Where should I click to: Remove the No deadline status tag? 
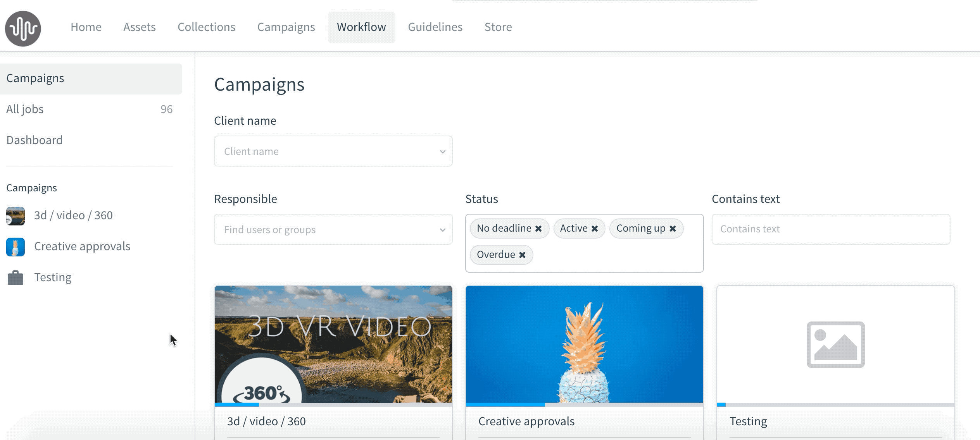[x=538, y=229]
